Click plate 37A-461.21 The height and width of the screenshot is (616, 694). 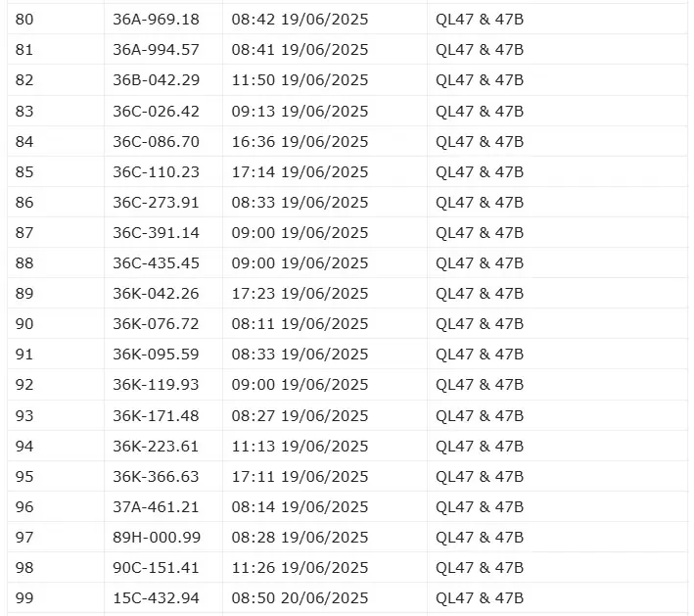156,506
